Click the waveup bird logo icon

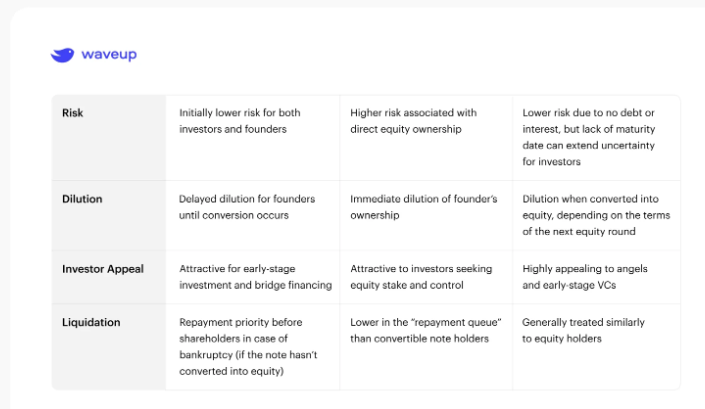(x=62, y=55)
